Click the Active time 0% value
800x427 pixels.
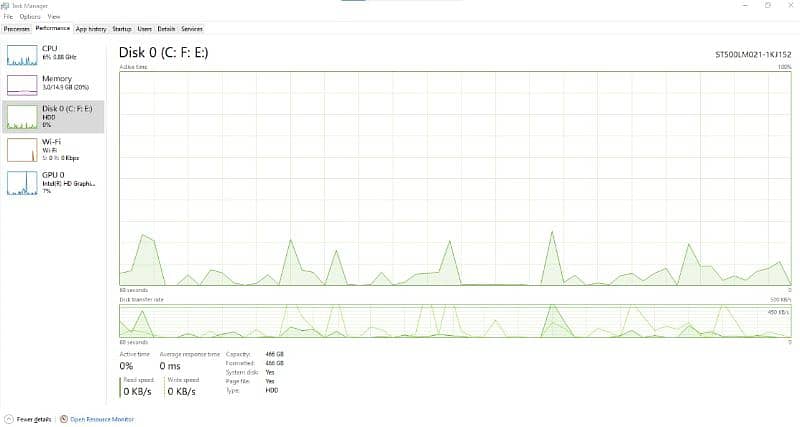[x=126, y=366]
